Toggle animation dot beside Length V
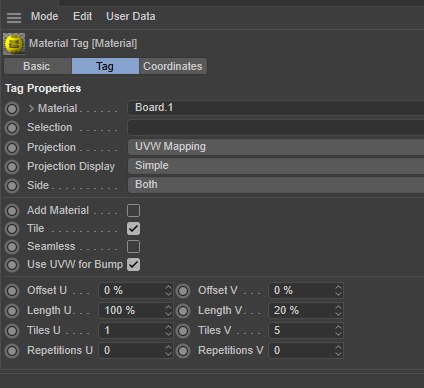The image size is (424, 388). click(183, 311)
